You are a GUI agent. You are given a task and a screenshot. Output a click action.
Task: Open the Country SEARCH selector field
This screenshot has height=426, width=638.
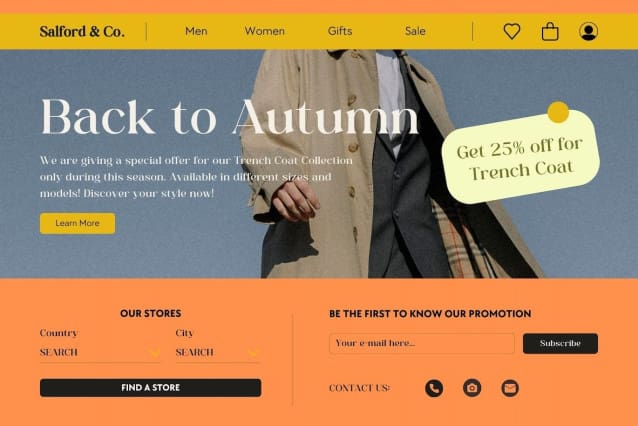coord(100,353)
